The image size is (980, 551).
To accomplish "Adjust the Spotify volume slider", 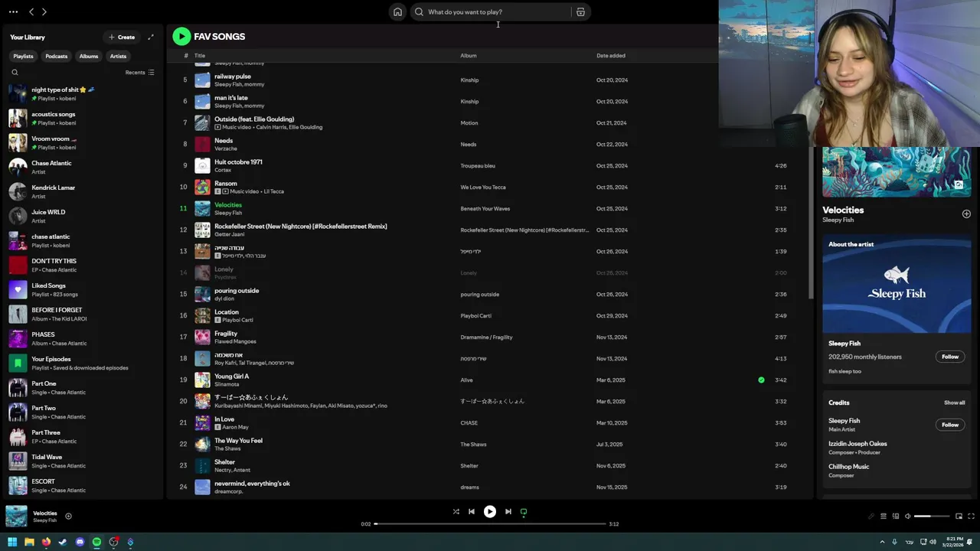I will tap(933, 516).
